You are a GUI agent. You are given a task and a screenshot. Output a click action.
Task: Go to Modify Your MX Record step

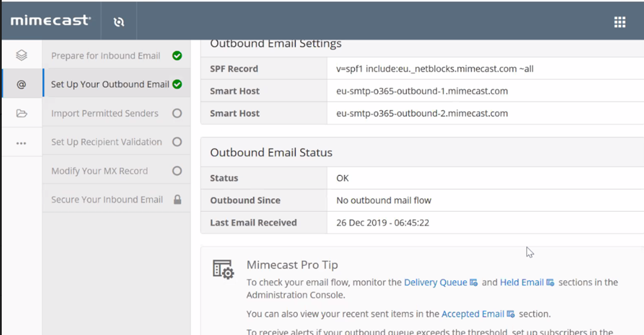[x=116, y=171]
